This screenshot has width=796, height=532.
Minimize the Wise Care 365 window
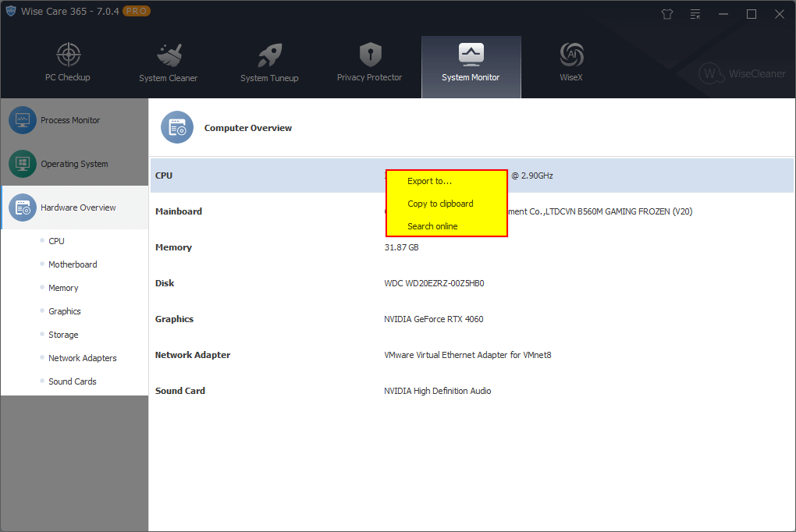pyautogui.click(x=723, y=14)
